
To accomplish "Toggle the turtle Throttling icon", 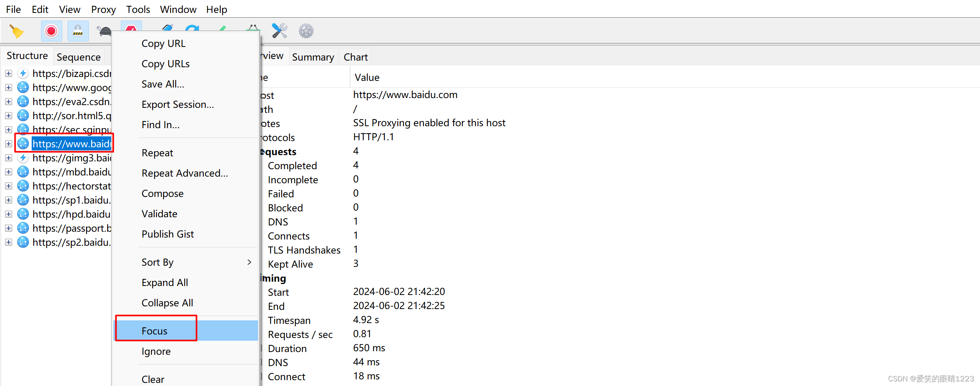I will click(104, 31).
